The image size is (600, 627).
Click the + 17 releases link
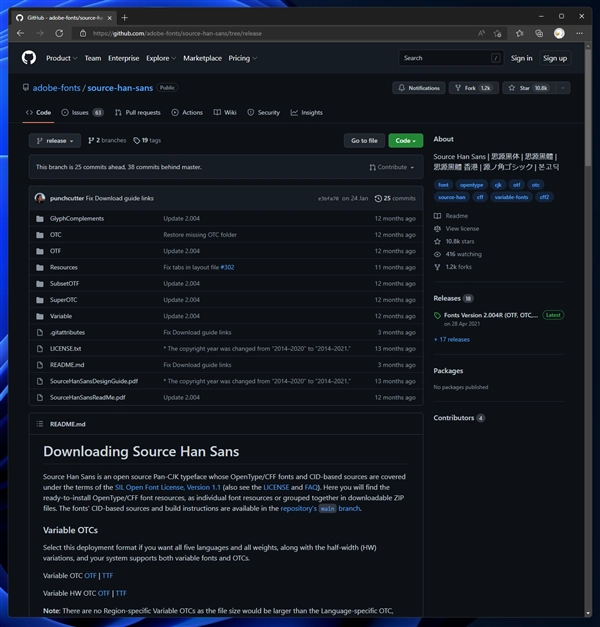[452, 339]
